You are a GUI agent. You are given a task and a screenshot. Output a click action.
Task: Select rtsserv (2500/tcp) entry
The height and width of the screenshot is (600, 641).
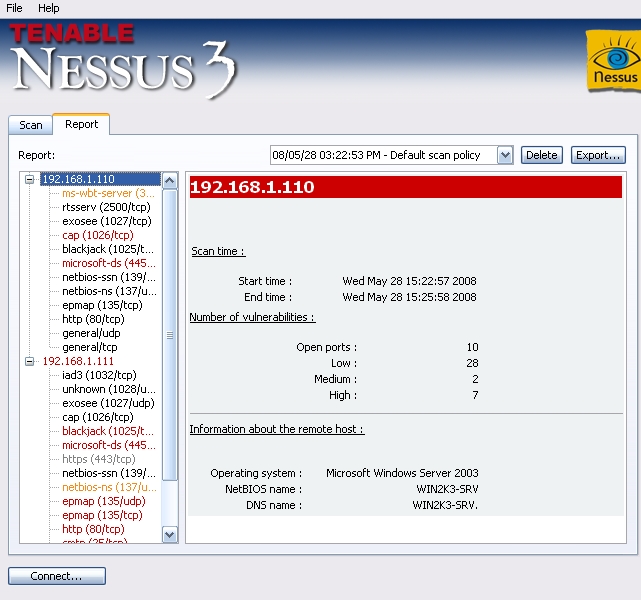click(106, 207)
